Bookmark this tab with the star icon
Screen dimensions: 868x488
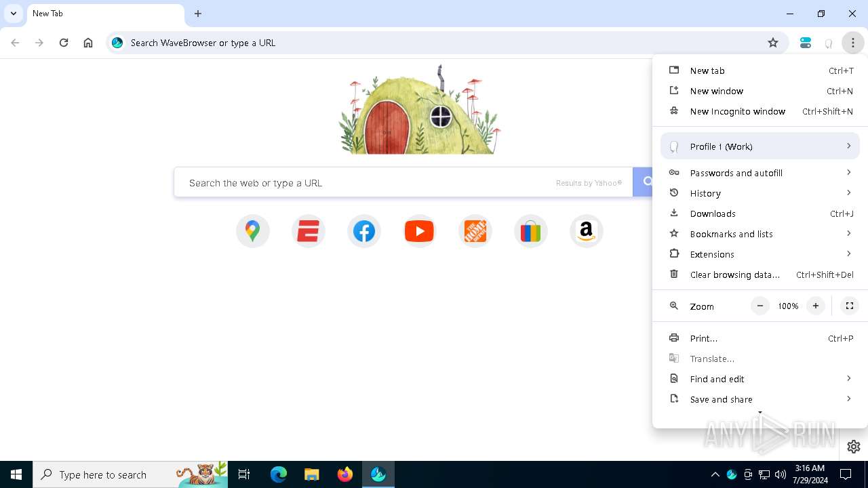[773, 43]
